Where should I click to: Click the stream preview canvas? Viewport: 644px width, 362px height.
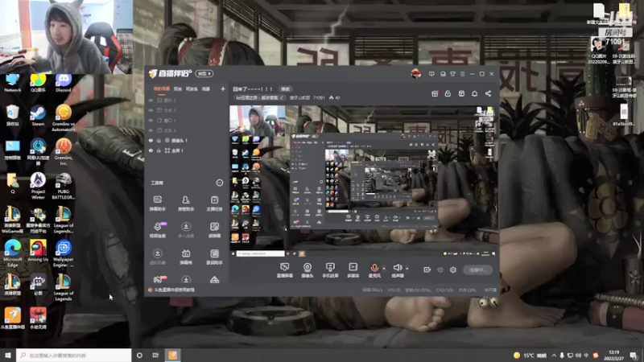coord(364,181)
